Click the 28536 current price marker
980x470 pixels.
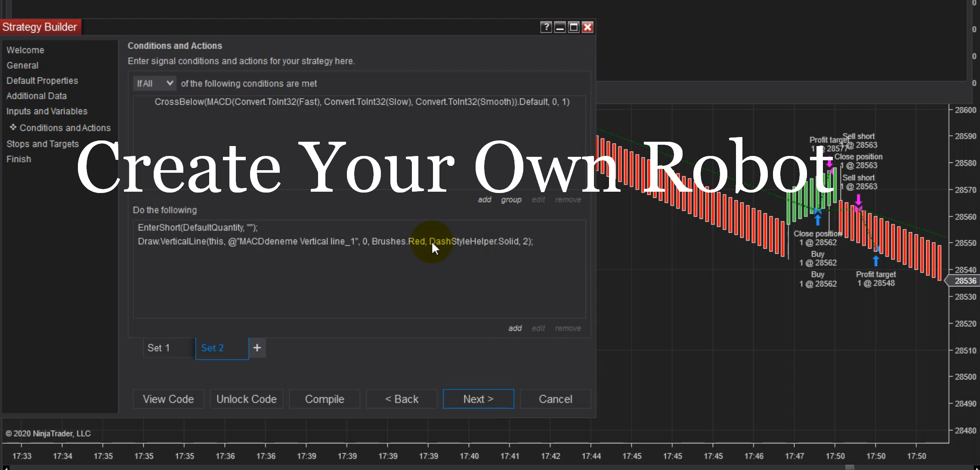point(965,281)
